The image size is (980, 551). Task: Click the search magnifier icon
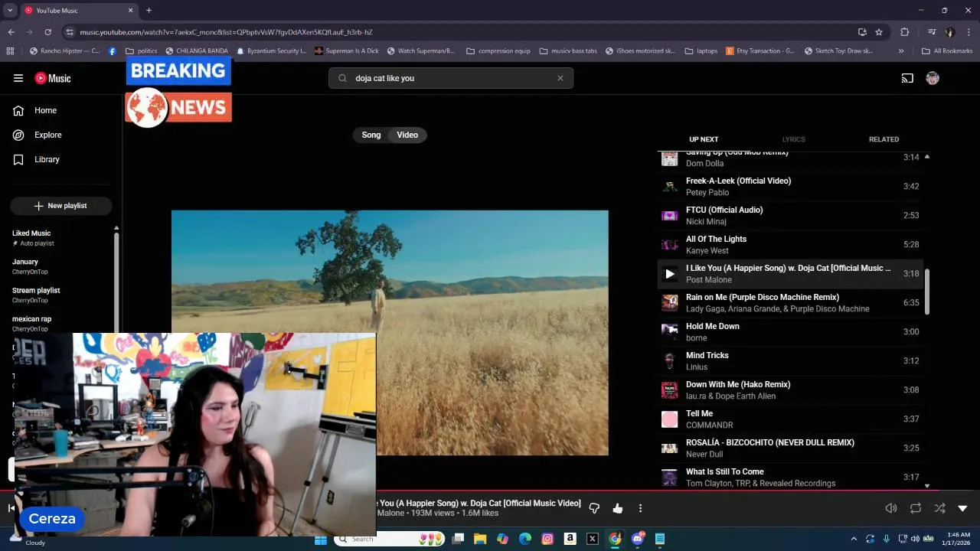click(342, 78)
